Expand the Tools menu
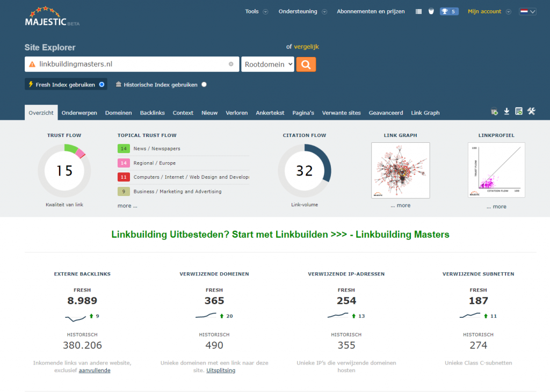 [256, 11]
